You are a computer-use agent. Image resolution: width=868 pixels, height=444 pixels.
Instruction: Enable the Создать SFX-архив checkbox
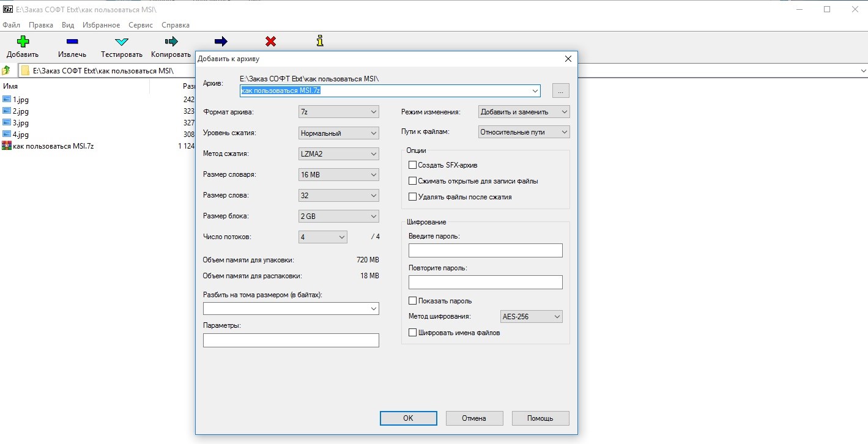(413, 165)
